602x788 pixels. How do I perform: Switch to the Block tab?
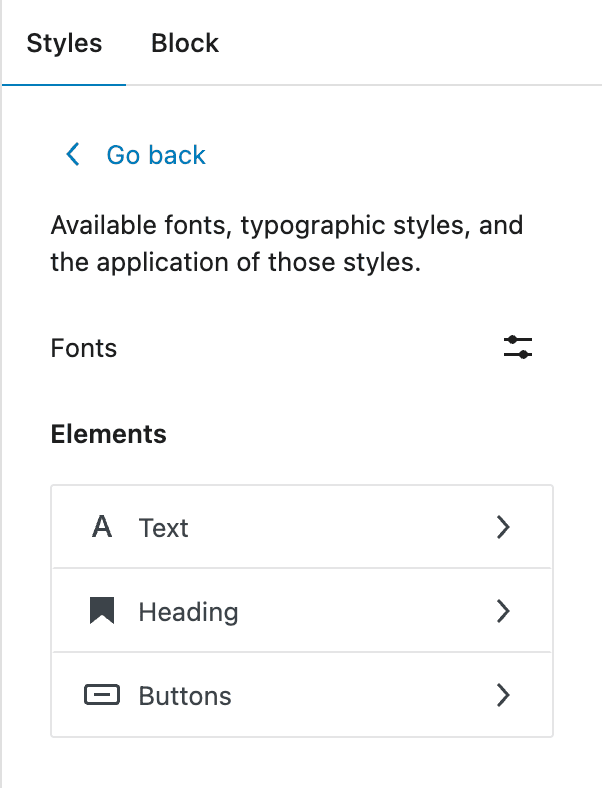coord(185,44)
